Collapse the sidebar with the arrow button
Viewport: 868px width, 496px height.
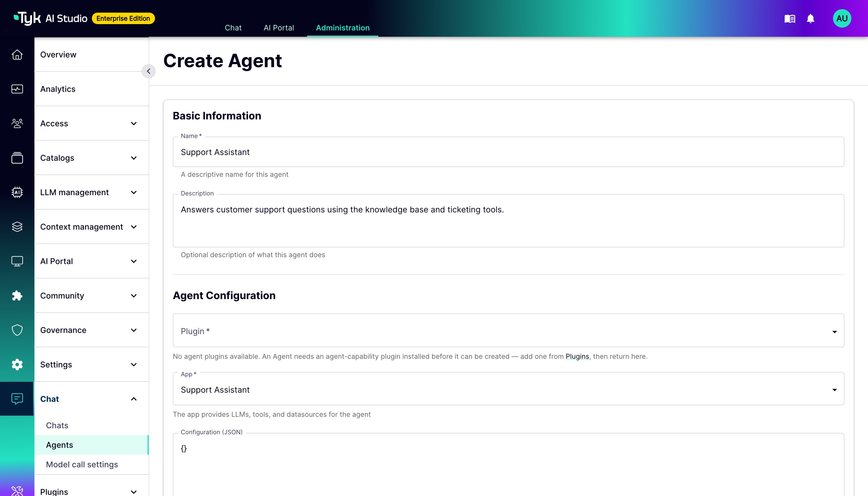pos(148,71)
